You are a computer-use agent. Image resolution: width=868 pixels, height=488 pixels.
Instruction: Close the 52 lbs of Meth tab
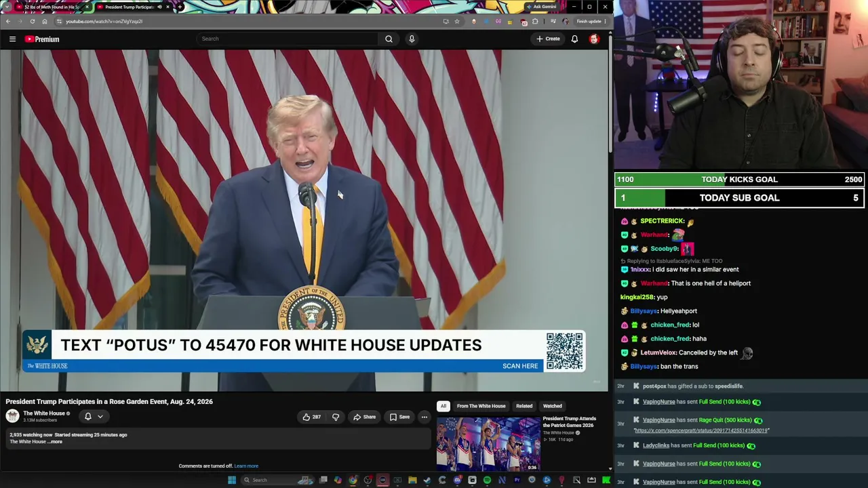[87, 7]
